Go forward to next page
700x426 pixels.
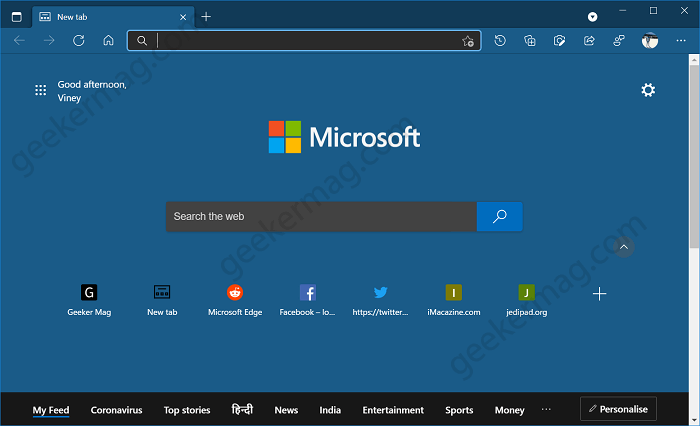(49, 41)
